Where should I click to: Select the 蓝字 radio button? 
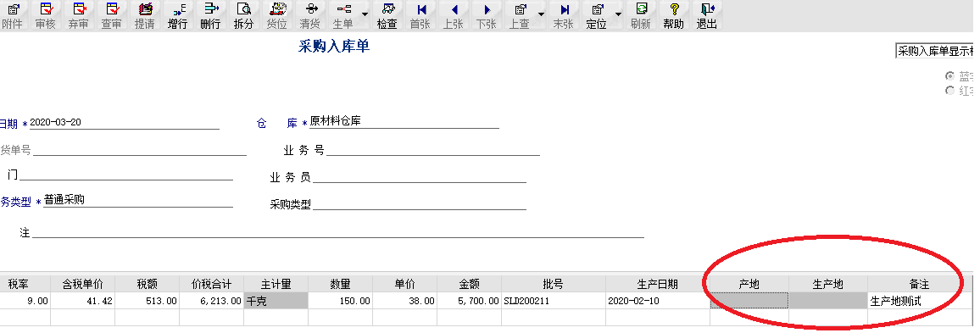[x=950, y=76]
